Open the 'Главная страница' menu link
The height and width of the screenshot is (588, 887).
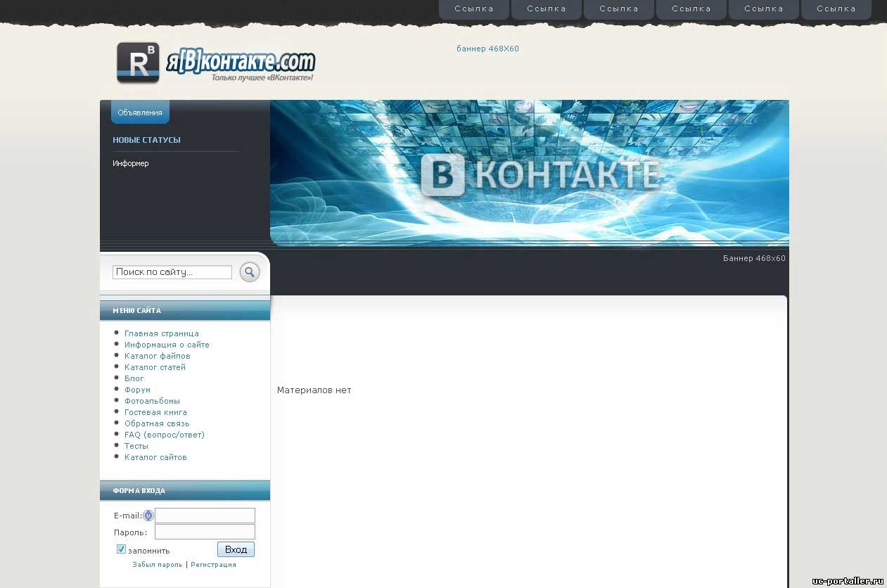pyautogui.click(x=161, y=333)
